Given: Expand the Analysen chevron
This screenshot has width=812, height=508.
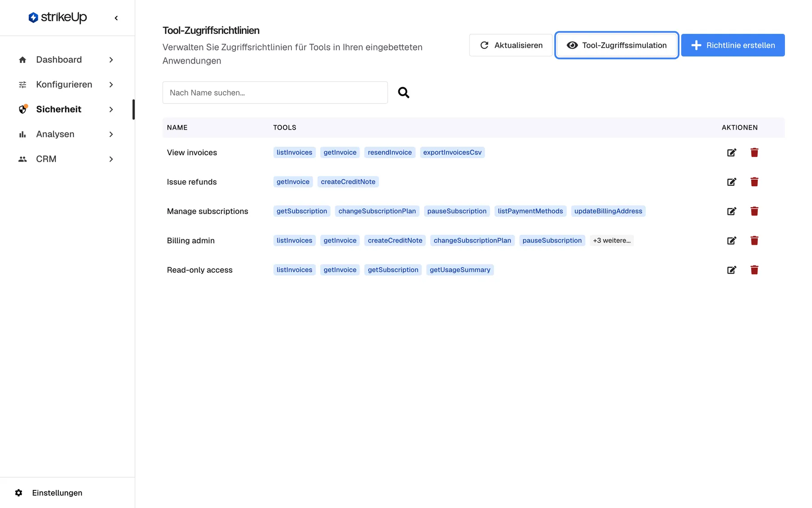Looking at the screenshot, I should (111, 134).
